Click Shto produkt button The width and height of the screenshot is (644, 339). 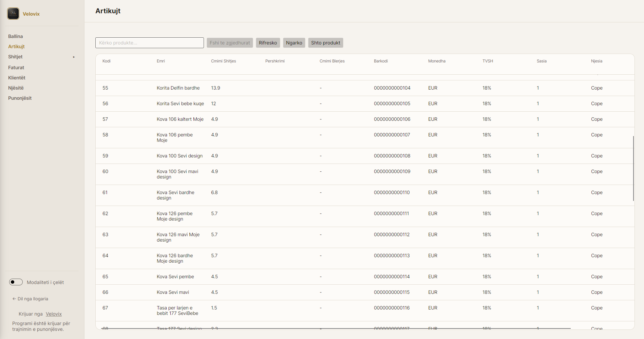[x=325, y=43]
